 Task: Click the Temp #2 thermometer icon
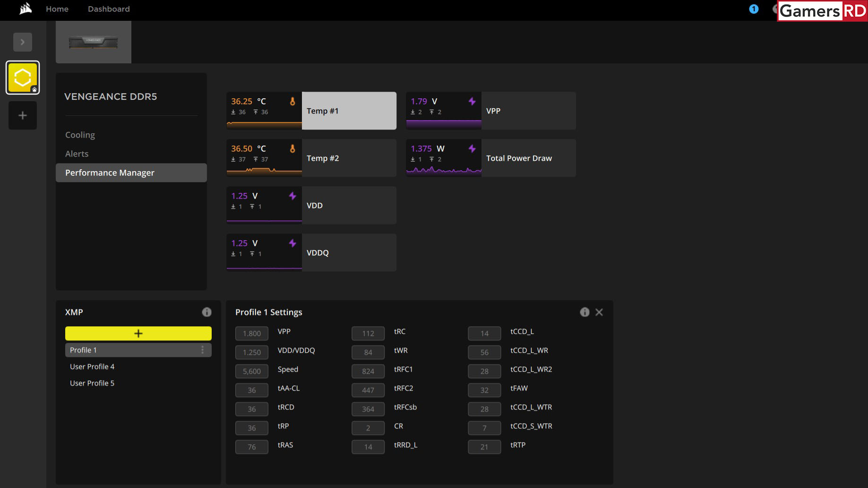(292, 148)
